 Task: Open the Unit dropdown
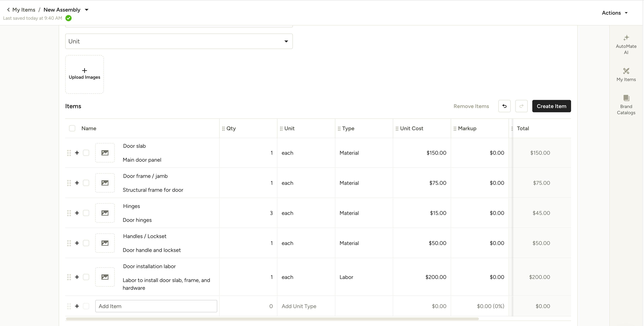coord(179,41)
